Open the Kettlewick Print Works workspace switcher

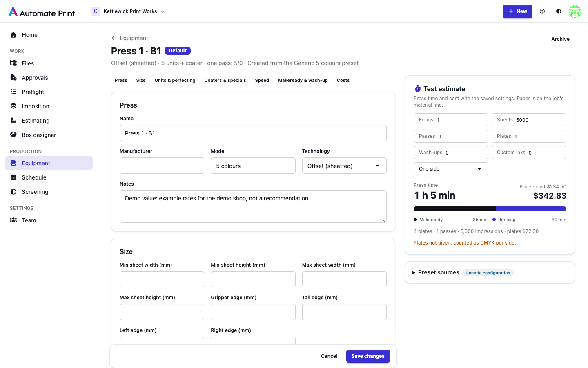coord(128,11)
